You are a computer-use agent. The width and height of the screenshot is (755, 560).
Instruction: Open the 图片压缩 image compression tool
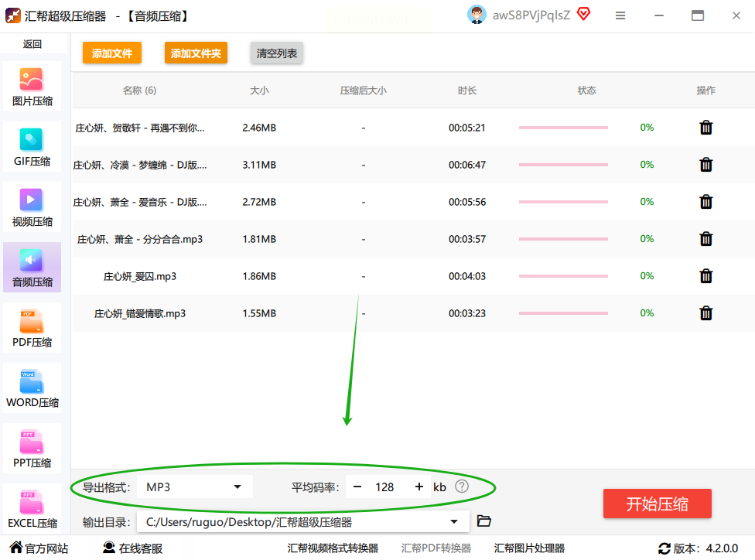tap(32, 87)
